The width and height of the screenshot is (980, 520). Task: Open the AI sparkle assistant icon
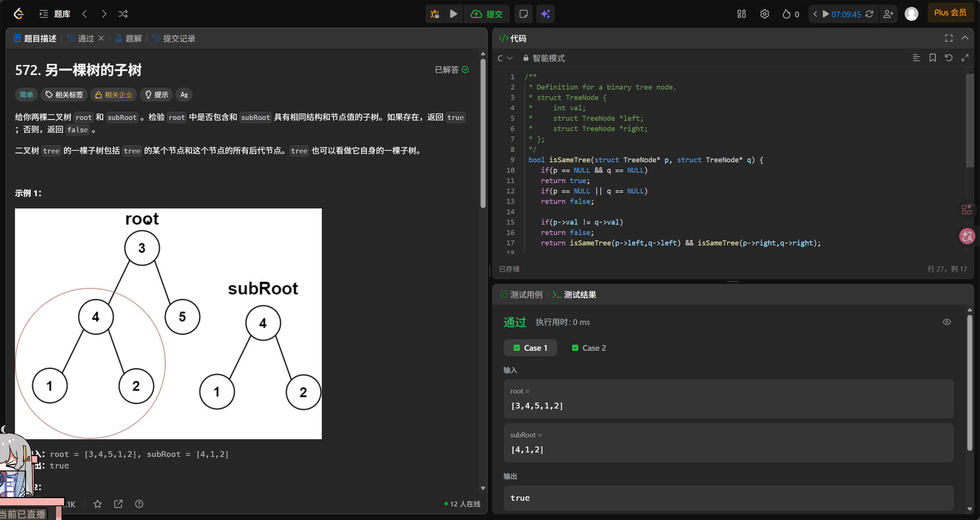(545, 14)
